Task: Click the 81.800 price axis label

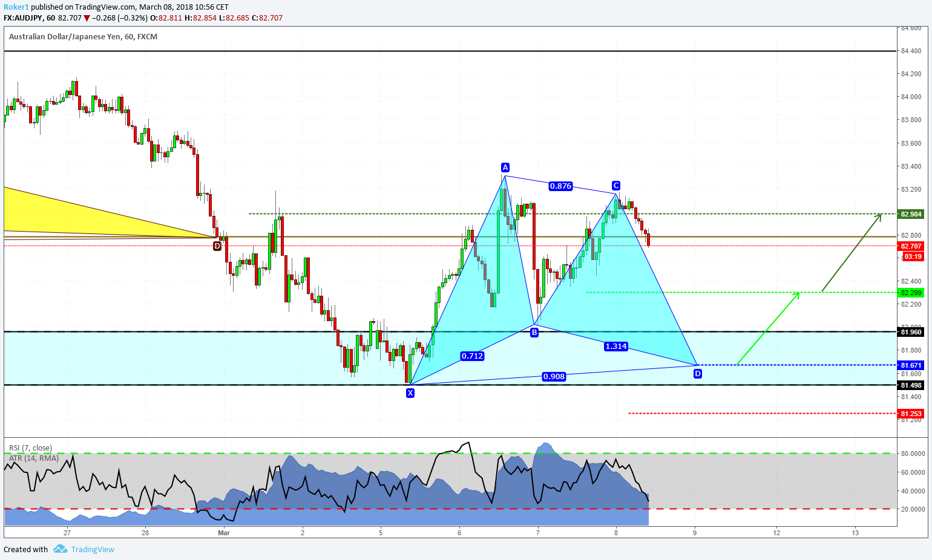Action: click(x=911, y=350)
